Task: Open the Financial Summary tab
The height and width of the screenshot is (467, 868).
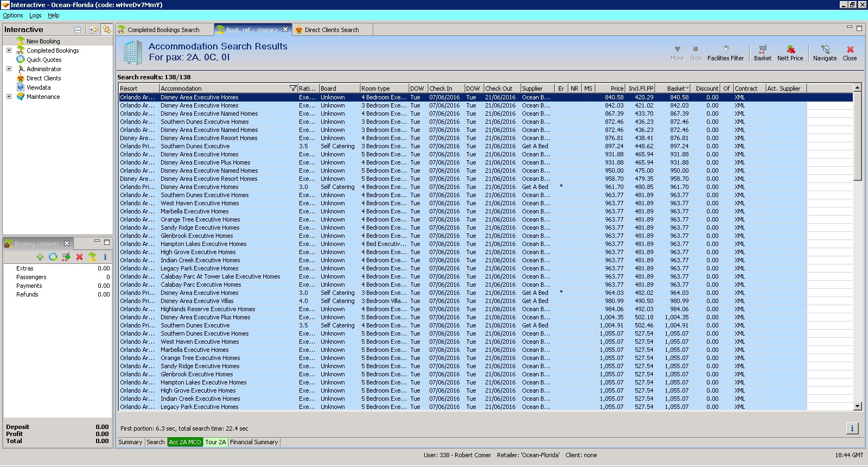Action: [254, 442]
